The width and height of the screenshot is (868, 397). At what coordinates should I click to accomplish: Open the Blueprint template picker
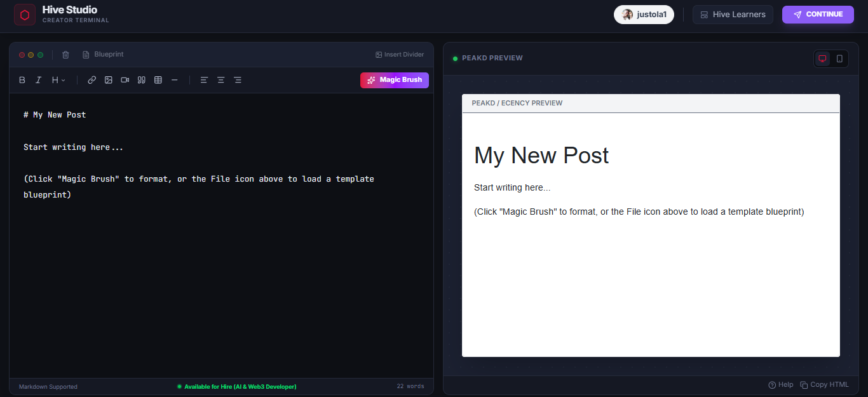pyautogui.click(x=103, y=54)
